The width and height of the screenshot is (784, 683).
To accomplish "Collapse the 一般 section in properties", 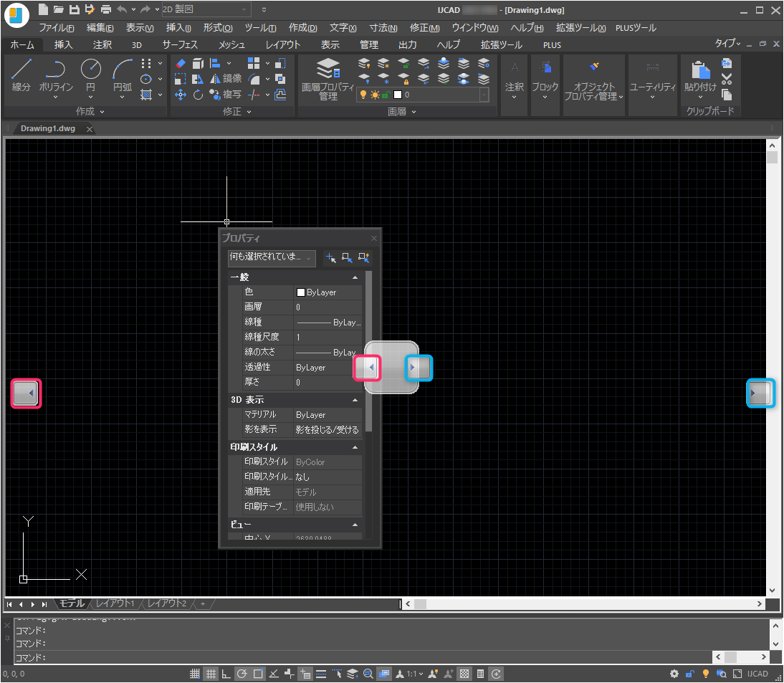I will point(355,277).
